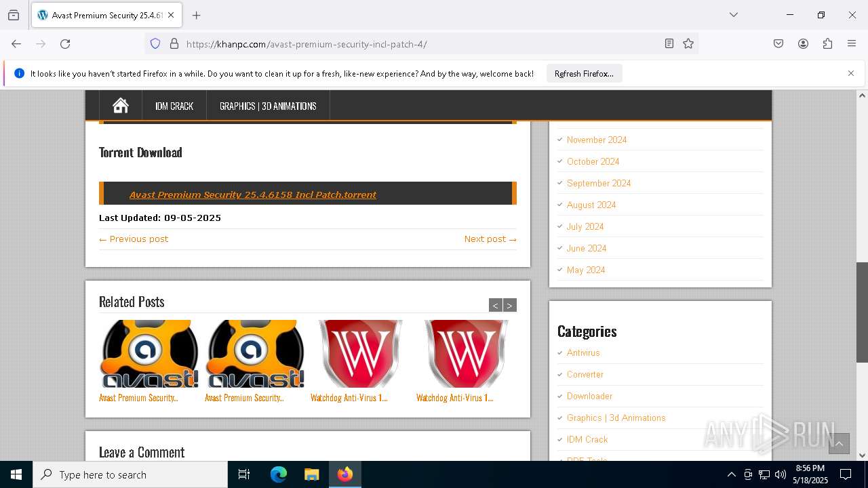The image size is (868, 488).
Task: Open File Explorer from taskbar
Action: pyautogui.click(x=311, y=474)
